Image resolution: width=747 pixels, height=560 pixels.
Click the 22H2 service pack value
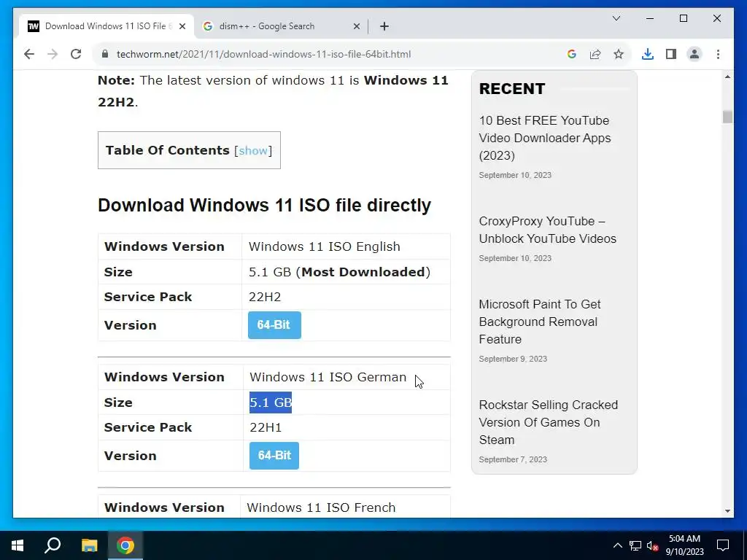265,297
